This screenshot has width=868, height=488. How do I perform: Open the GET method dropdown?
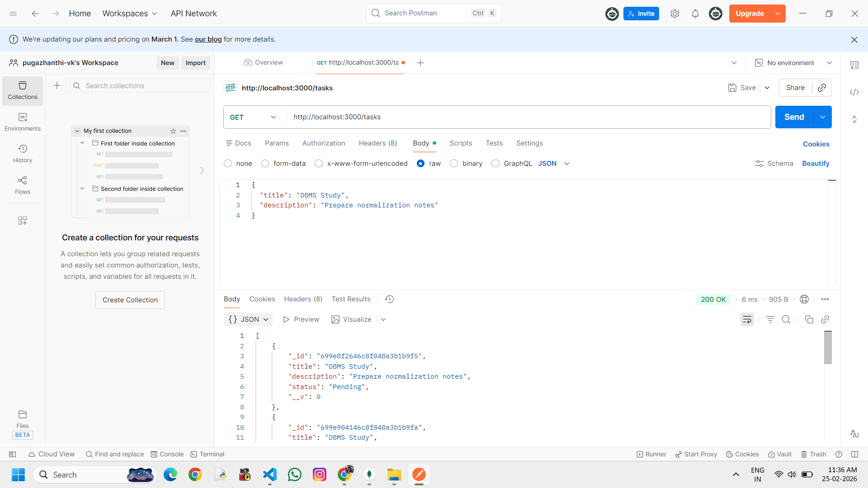pos(253,117)
